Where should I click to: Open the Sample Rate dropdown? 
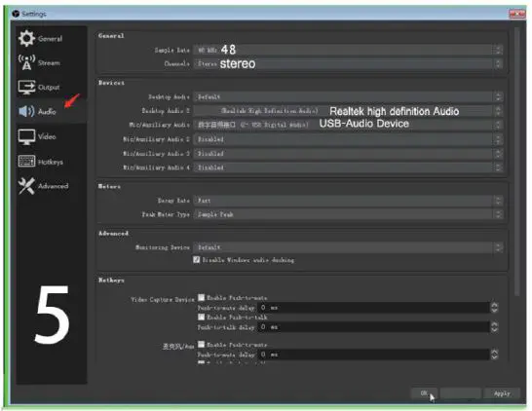pyautogui.click(x=348, y=50)
